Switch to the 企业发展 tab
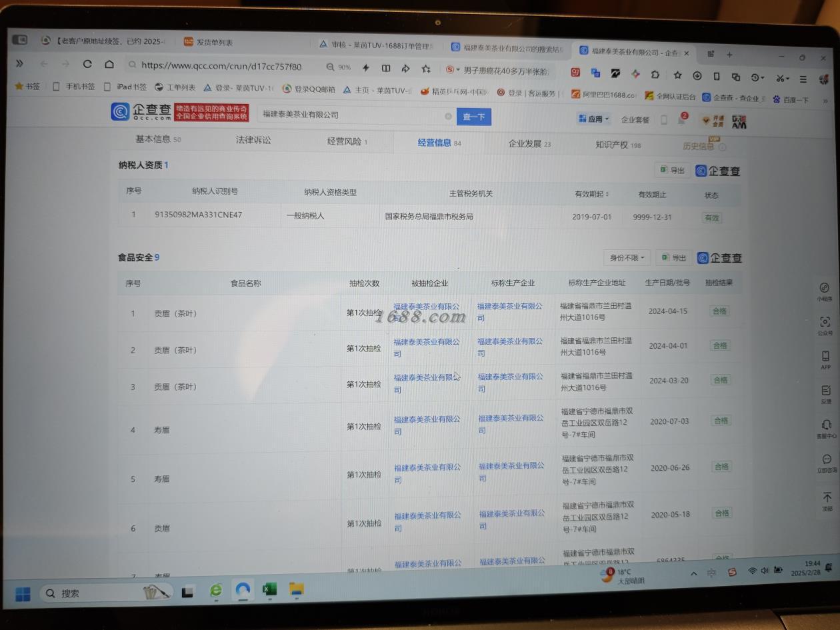This screenshot has height=630, width=840. point(529,143)
